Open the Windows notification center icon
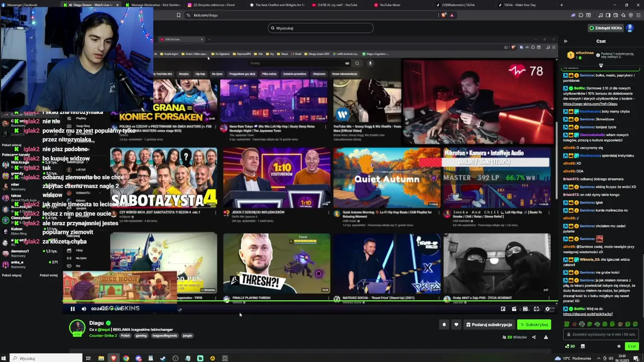This screenshot has height=362, width=644. pyautogui.click(x=636, y=358)
